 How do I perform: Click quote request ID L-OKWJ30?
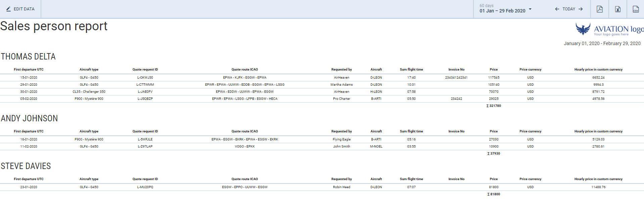click(145, 78)
